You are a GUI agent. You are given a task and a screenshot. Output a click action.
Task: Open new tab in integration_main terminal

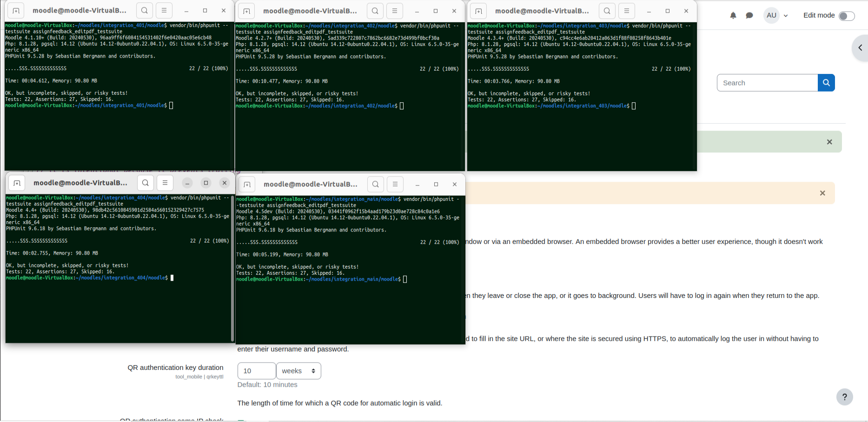coord(247,185)
